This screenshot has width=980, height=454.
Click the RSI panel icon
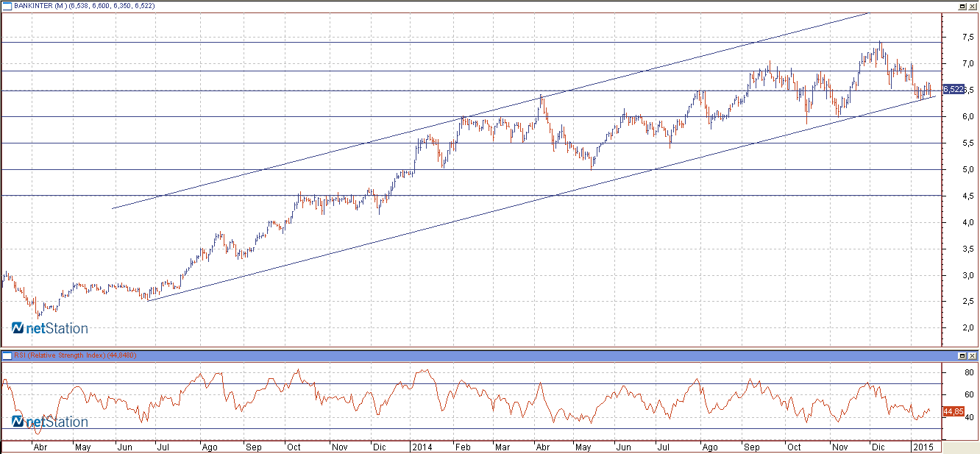coord(7,355)
